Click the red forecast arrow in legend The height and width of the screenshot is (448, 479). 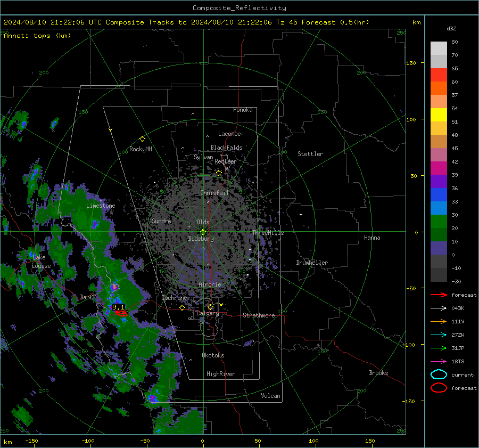[439, 295]
